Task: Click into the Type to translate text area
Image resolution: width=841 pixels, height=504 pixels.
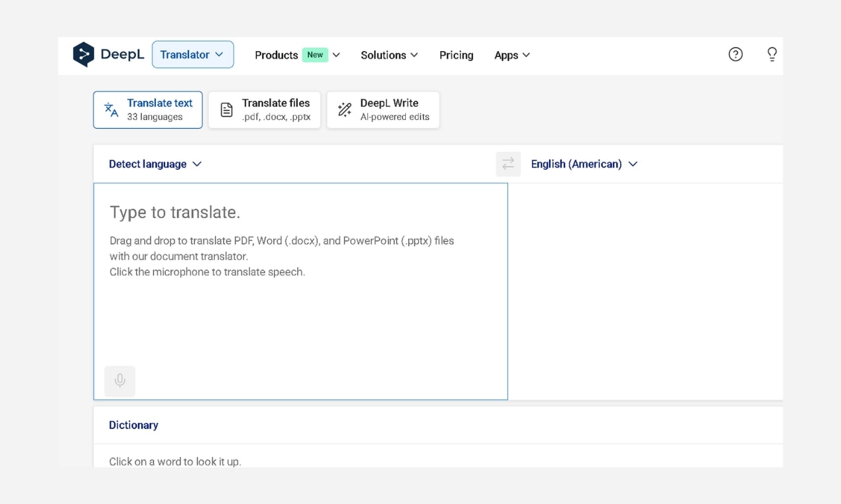Action: point(300,292)
